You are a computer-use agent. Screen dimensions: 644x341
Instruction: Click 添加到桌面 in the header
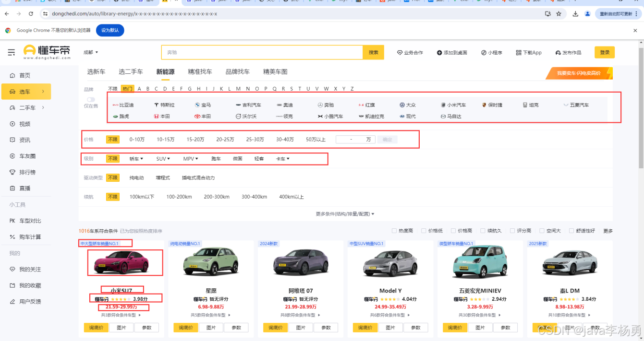[x=452, y=53]
